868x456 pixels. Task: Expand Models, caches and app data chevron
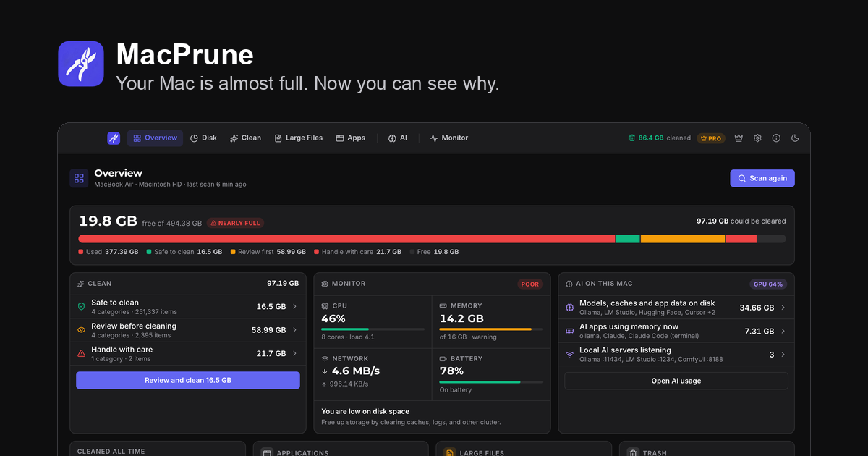tap(783, 308)
